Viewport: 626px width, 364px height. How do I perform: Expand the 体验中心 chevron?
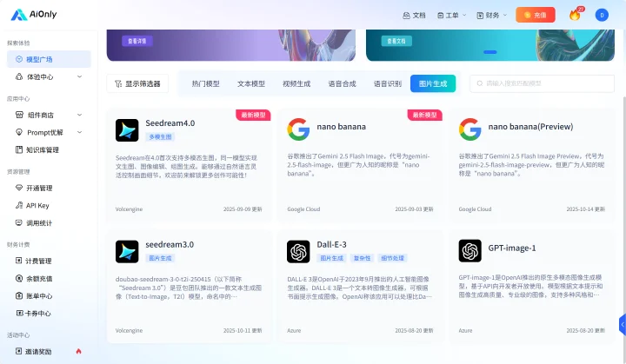pos(79,76)
